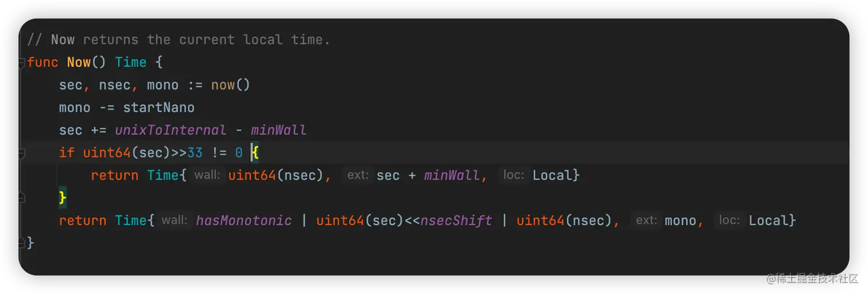Click fold end marker at function's final brace
This screenshot has height=294, width=868.
click(22, 242)
